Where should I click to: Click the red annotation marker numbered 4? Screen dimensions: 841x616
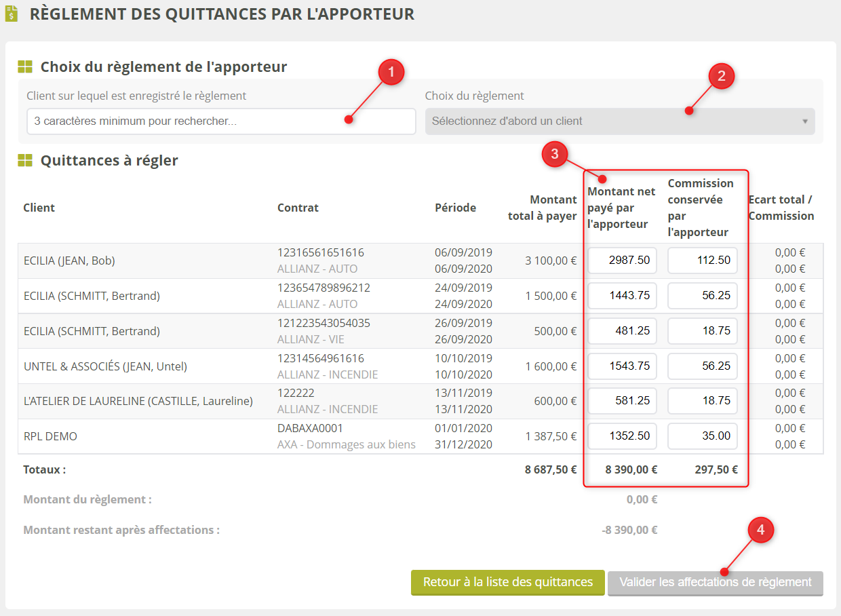pyautogui.click(x=760, y=530)
